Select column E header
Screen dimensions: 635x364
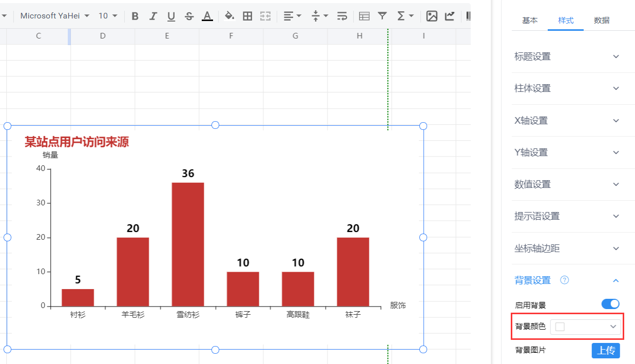point(167,36)
